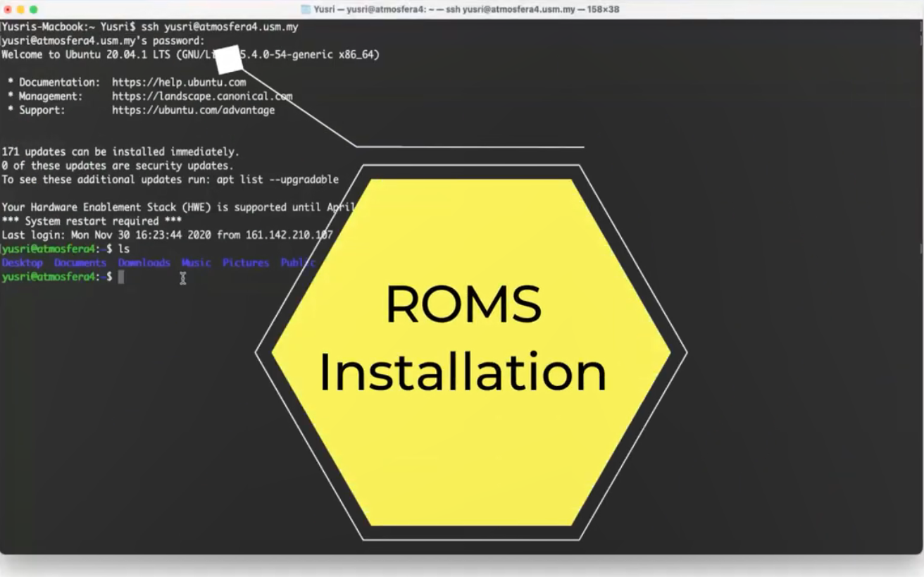Click the "ls" command after the prompt
The image size is (924, 577).
point(124,249)
